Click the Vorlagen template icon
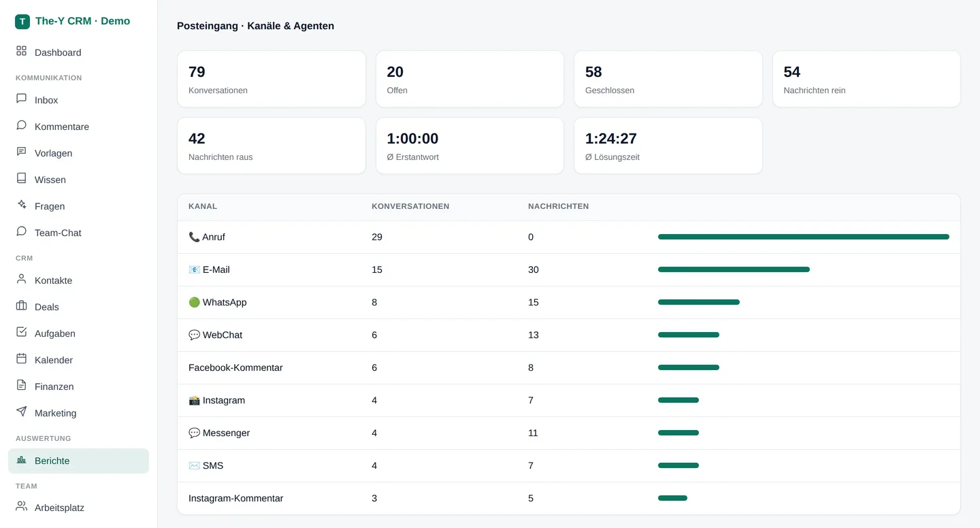Image resolution: width=980 pixels, height=528 pixels. [x=22, y=152]
